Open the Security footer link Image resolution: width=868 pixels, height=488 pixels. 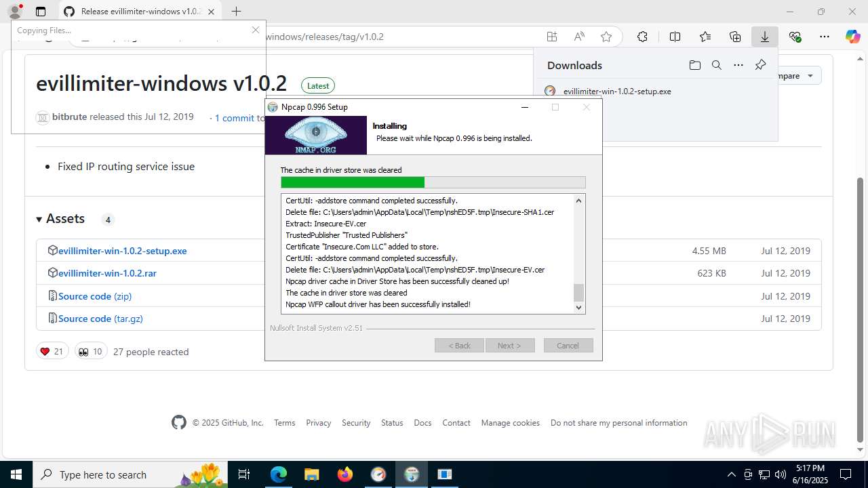[x=356, y=423]
